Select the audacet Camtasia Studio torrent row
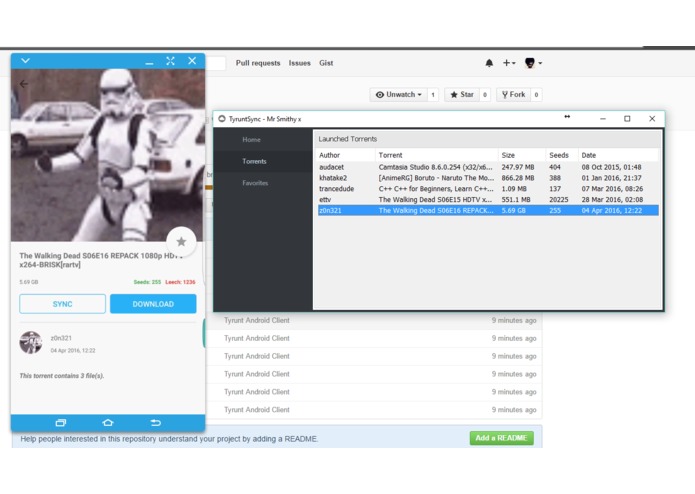Image resolution: width=695 pixels, height=494 pixels. pyautogui.click(x=488, y=167)
